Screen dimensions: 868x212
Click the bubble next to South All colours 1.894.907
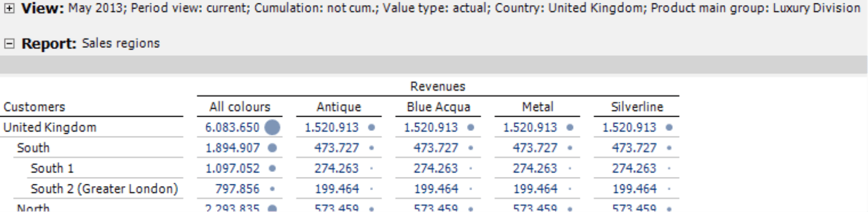coord(272,148)
